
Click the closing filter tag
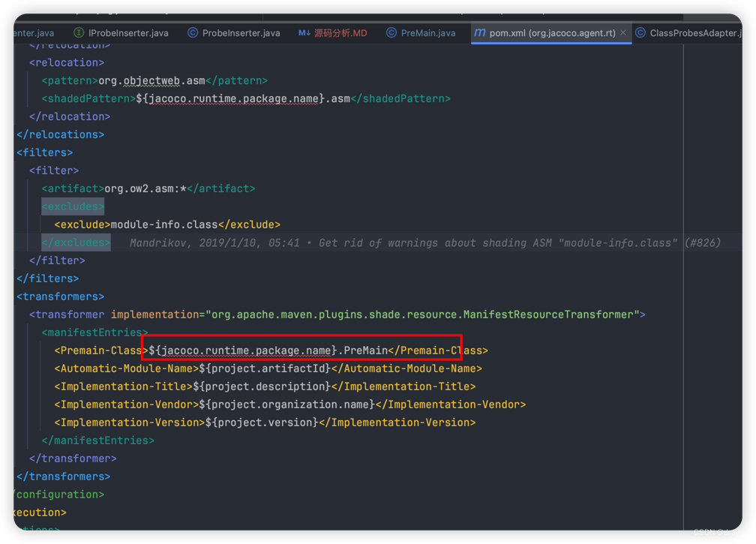point(57,260)
